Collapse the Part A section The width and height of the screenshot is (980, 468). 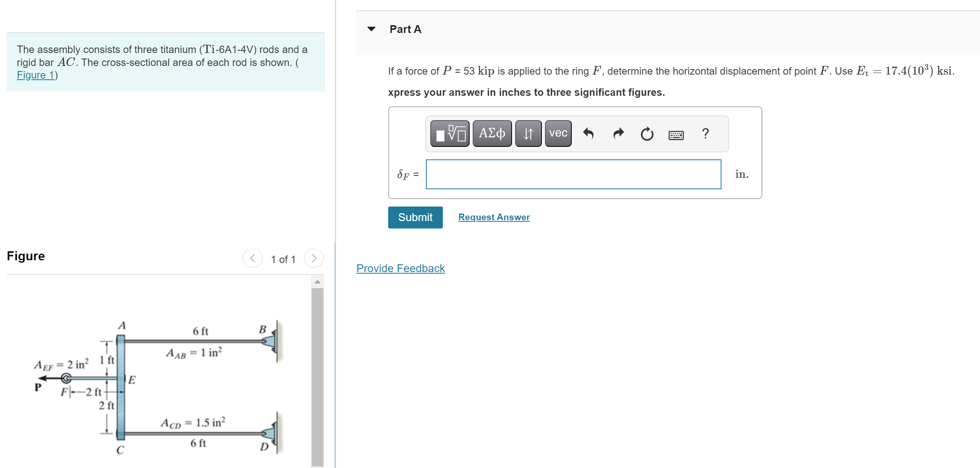click(x=372, y=29)
